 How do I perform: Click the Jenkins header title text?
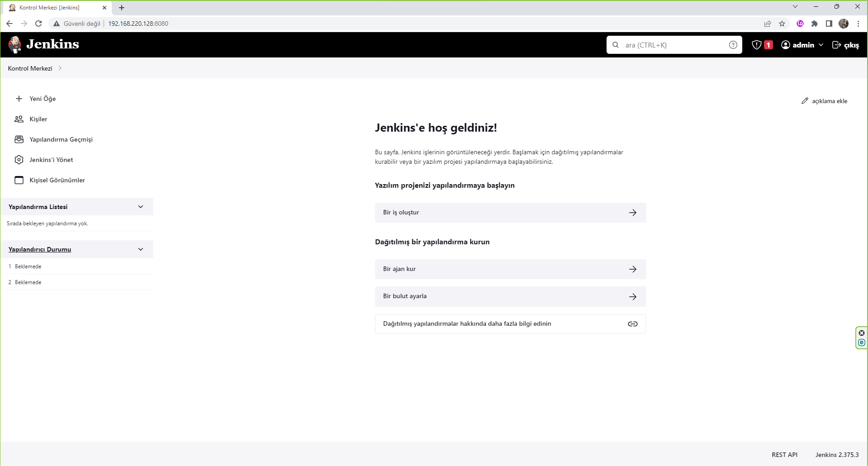click(x=52, y=44)
